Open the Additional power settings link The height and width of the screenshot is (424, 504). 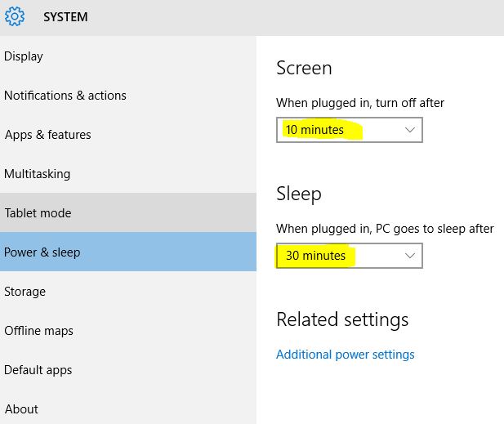346,355
